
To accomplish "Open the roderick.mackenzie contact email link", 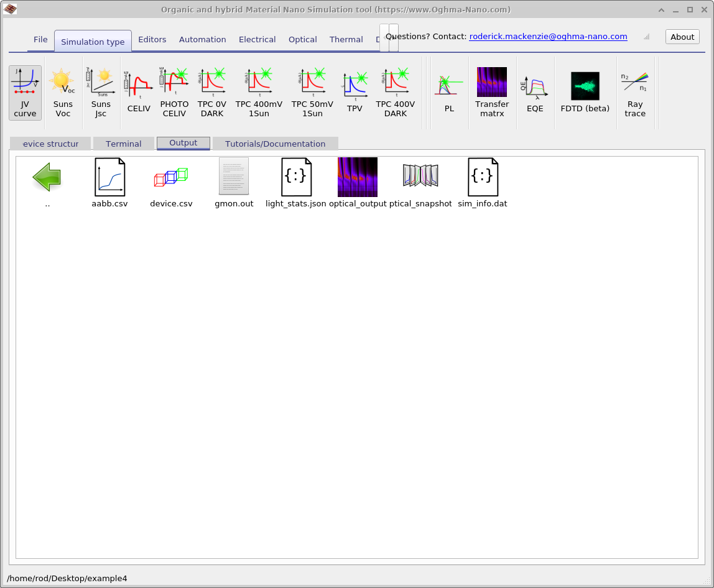I will coord(547,36).
